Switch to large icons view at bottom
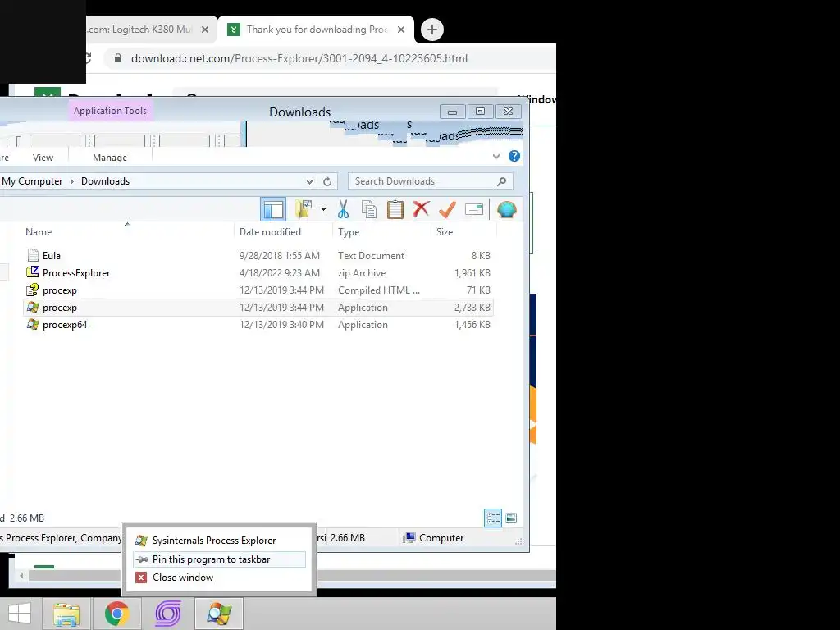Screen dimensions: 840x630 point(511,518)
